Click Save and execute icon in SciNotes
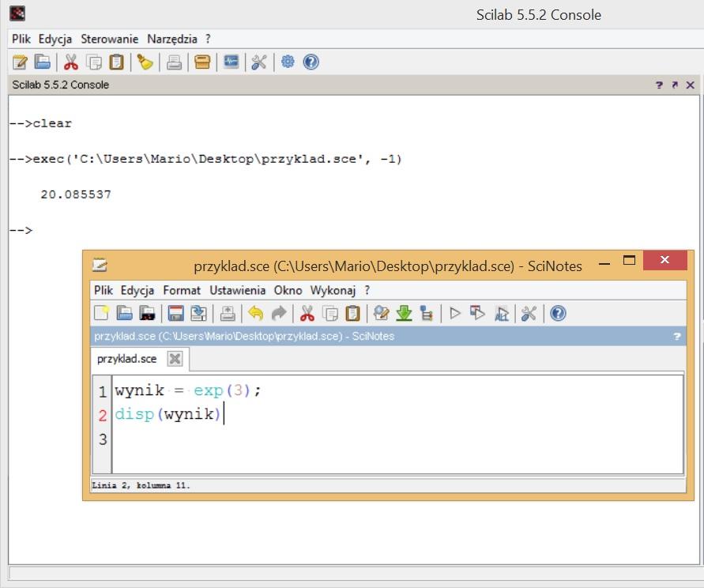Screen dimensions: 704x588 [478, 313]
